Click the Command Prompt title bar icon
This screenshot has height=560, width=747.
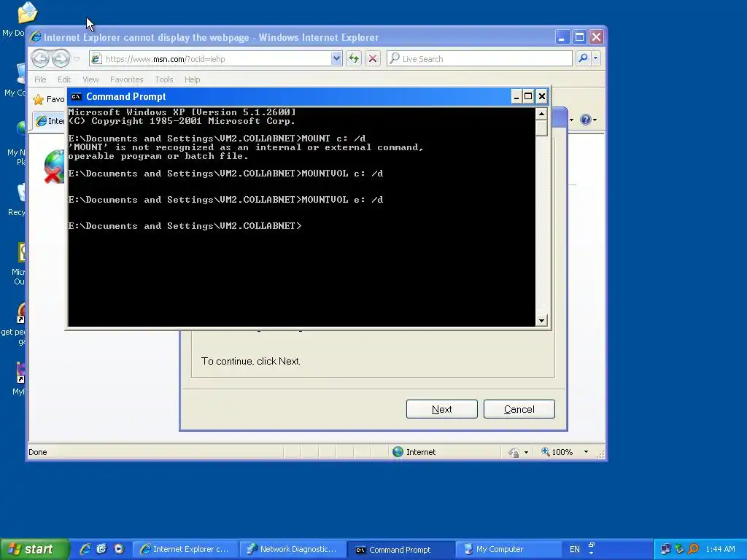76,97
